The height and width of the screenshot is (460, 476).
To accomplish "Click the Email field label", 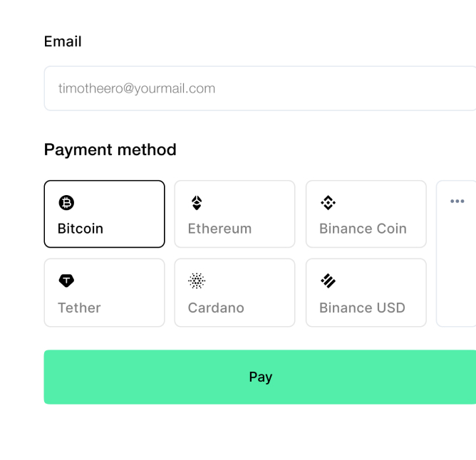I will point(63,41).
